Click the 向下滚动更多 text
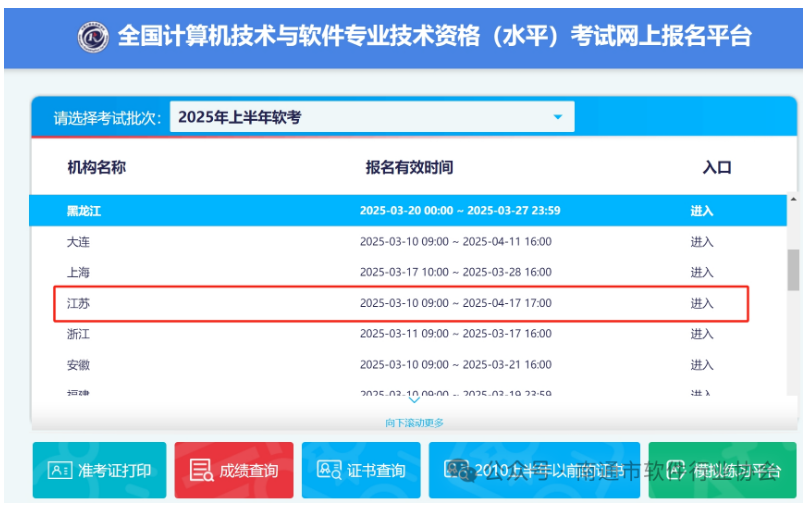 (x=414, y=423)
